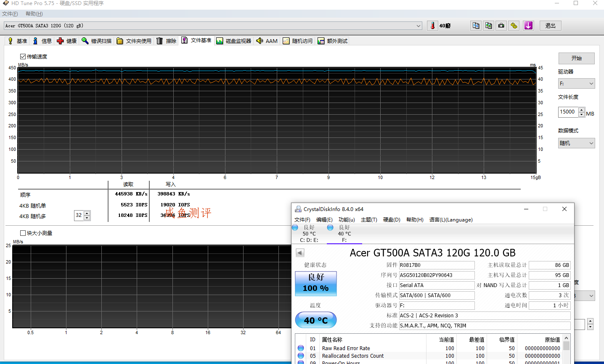604x364 pixels.
Task: Select the Reallocated Sectors Count row
Action: (429, 356)
